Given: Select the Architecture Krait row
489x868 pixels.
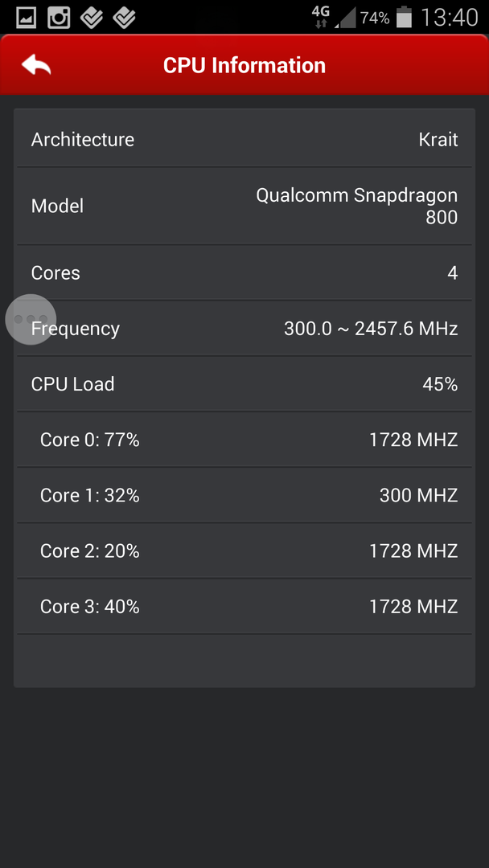Looking at the screenshot, I should [244, 139].
